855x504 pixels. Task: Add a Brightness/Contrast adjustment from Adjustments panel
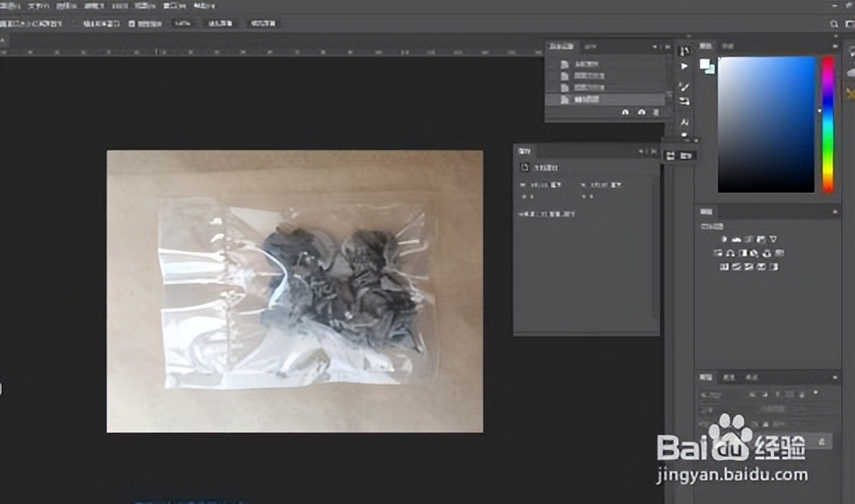point(725,239)
